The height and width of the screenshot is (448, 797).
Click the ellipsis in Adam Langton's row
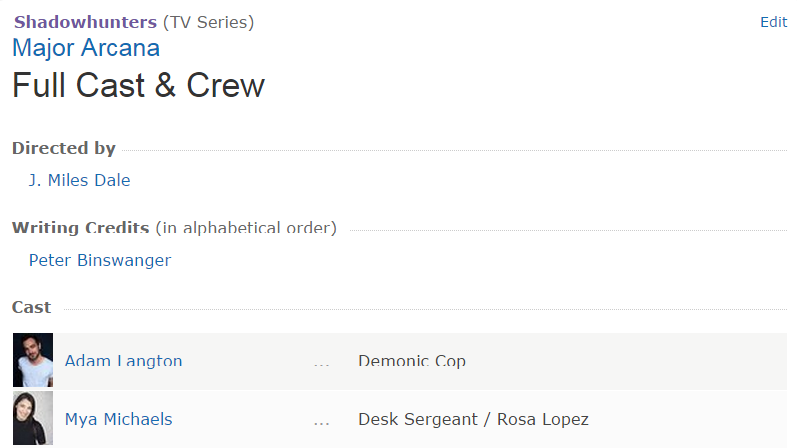(321, 362)
